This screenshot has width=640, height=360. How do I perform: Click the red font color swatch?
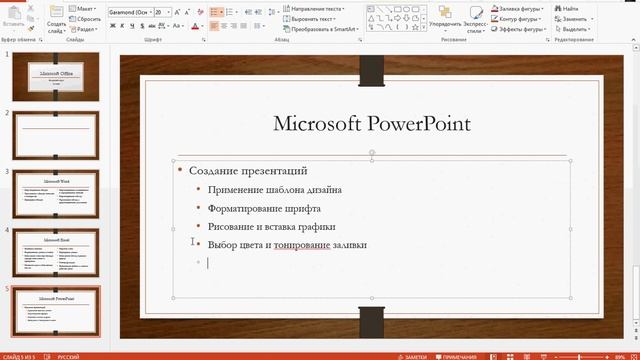[x=195, y=26]
